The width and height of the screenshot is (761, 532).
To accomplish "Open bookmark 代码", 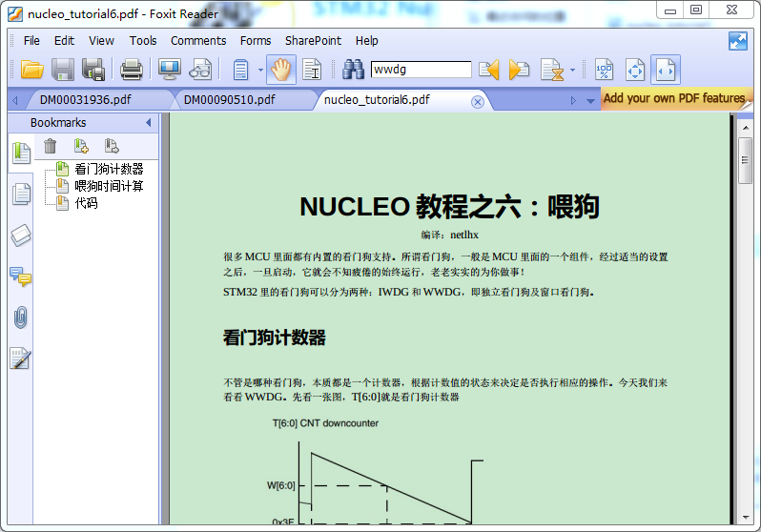I will [x=86, y=203].
